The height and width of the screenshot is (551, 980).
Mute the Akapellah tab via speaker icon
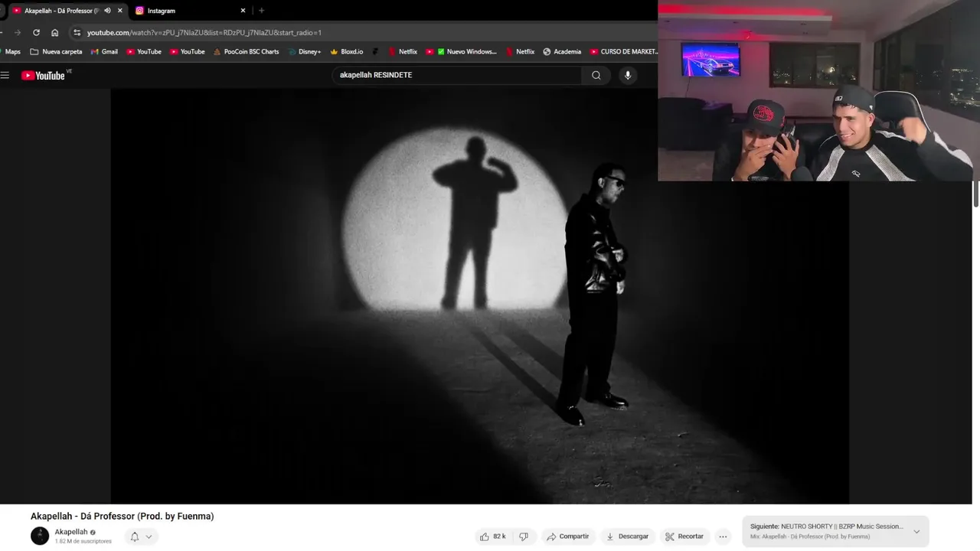click(107, 11)
